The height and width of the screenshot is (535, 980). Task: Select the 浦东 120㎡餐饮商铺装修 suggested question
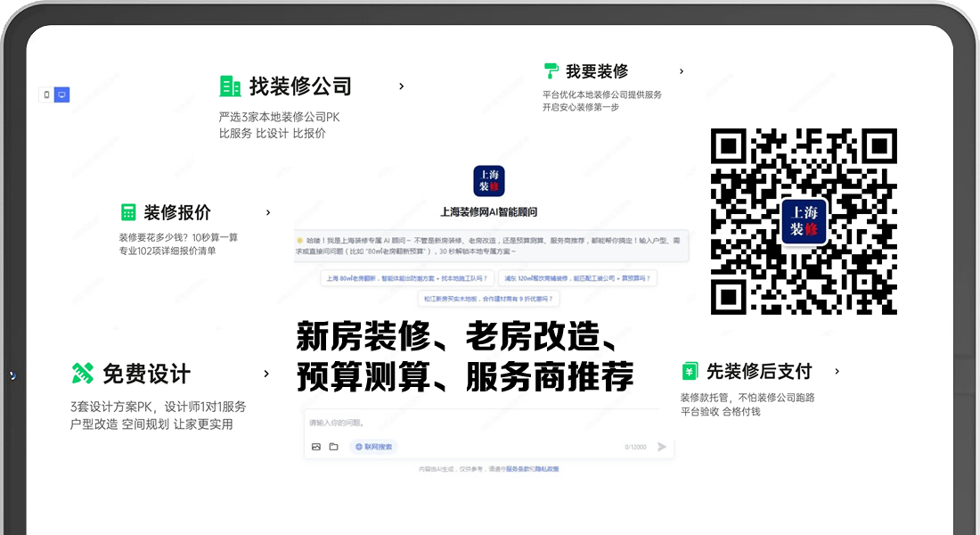(x=576, y=278)
